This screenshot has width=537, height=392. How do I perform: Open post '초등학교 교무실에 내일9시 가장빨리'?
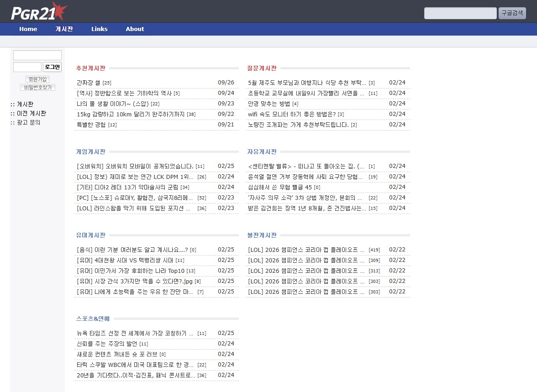click(306, 93)
